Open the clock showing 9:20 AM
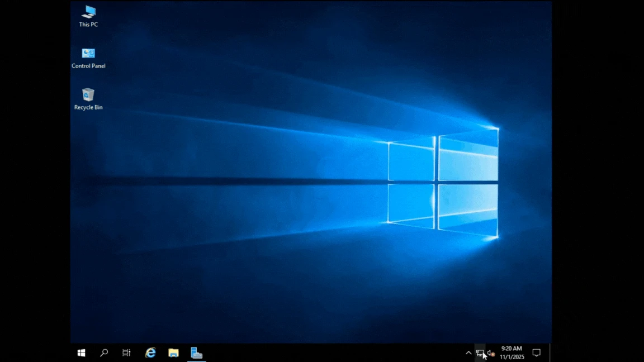 coord(512,353)
